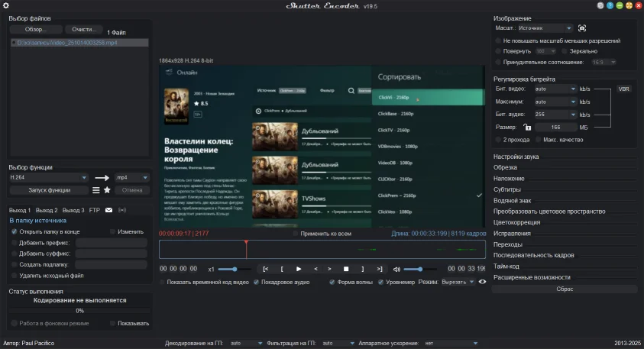This screenshot has height=349, width=644.
Task: Click the 'Запуск функции' start button
Action: [49, 190]
